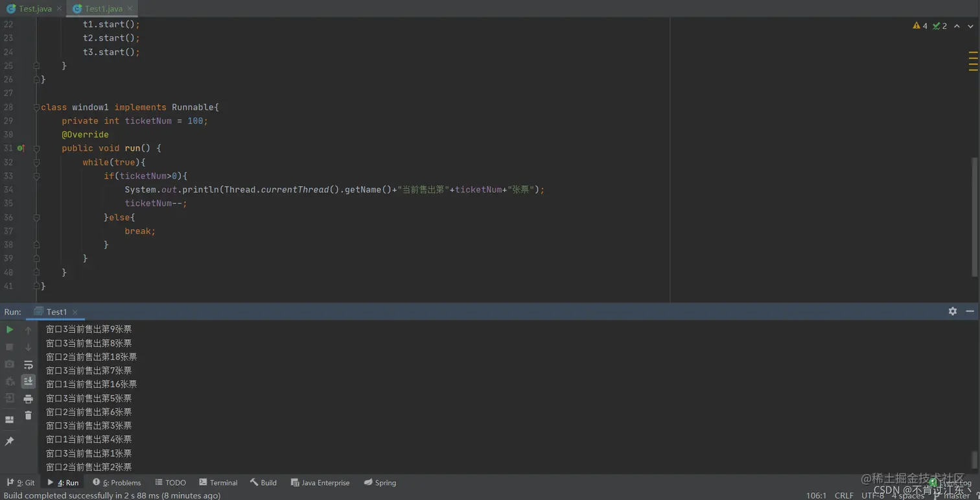Collapse run() method fold marker on line 31
The width and height of the screenshot is (980, 500).
pyautogui.click(x=36, y=149)
